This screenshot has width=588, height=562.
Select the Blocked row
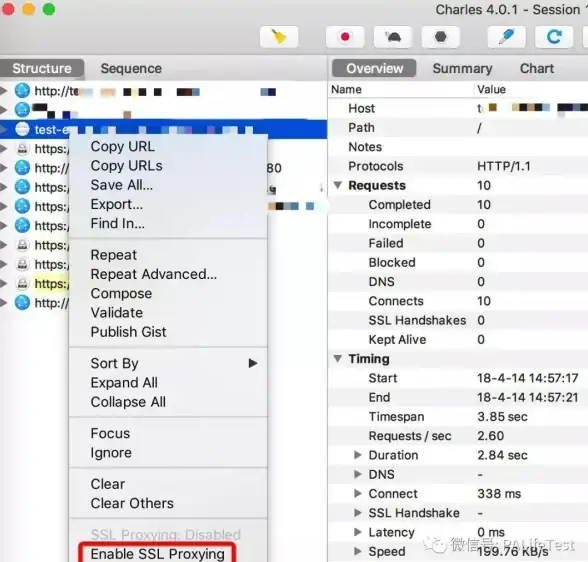(458, 262)
